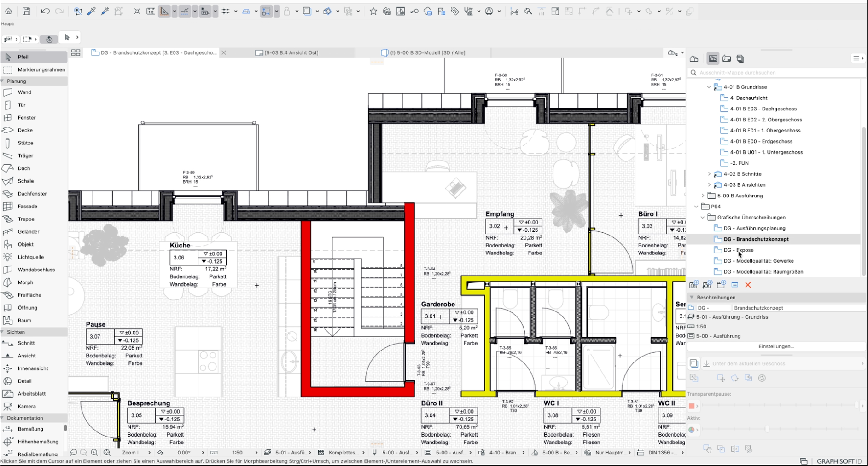
Task: Activate the Ausschnitt-Mappe view in the navigator
Action: [x=713, y=58]
